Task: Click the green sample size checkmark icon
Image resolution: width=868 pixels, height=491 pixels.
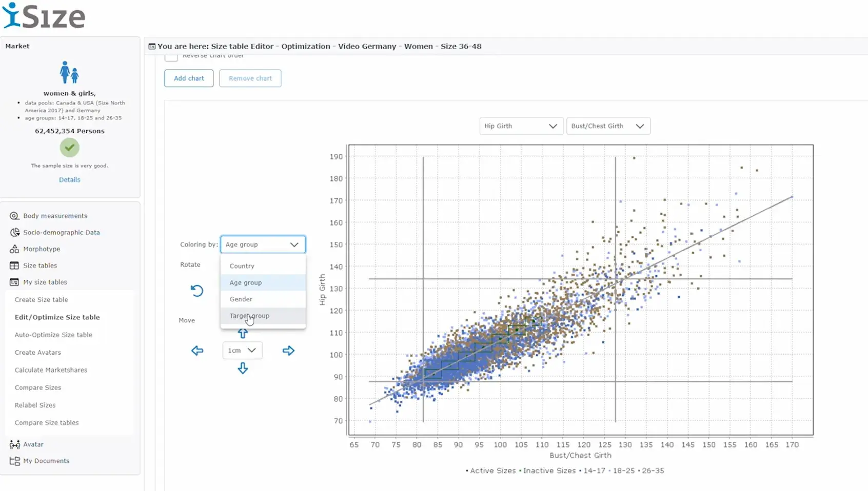Action: (69, 148)
